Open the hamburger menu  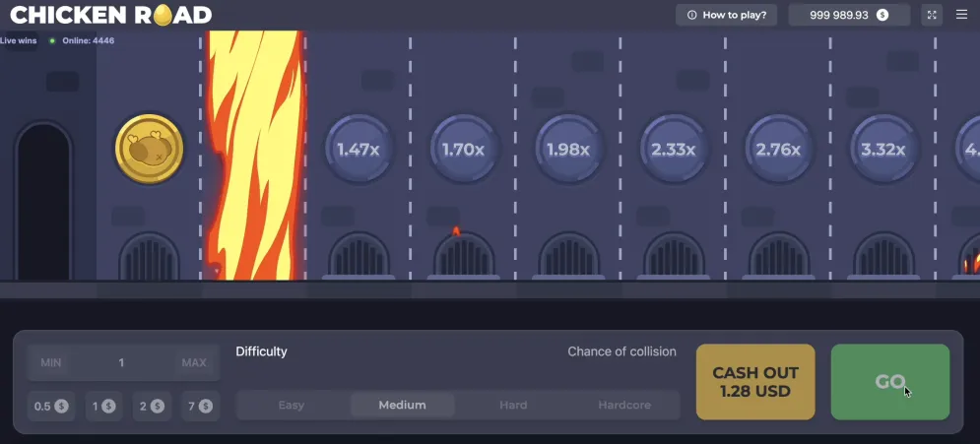962,15
